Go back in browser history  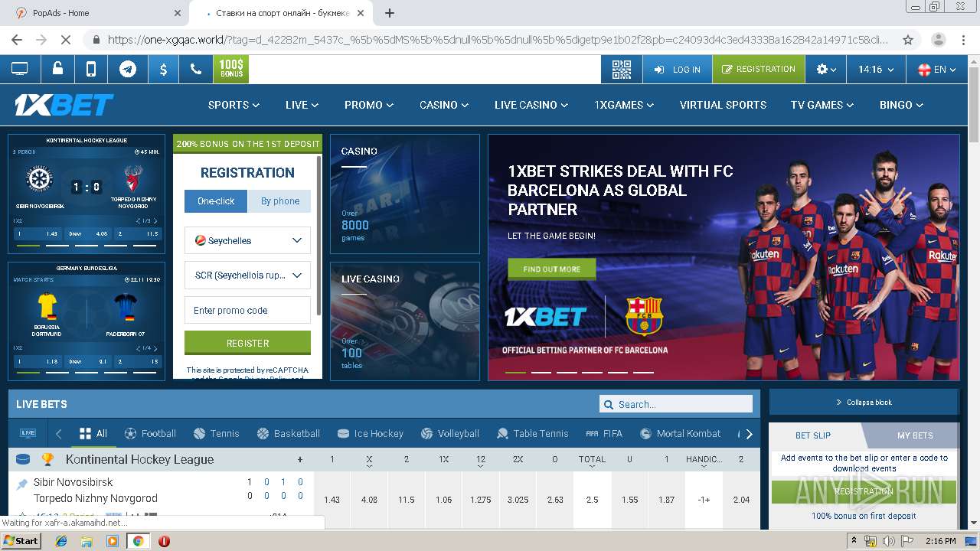point(17,40)
